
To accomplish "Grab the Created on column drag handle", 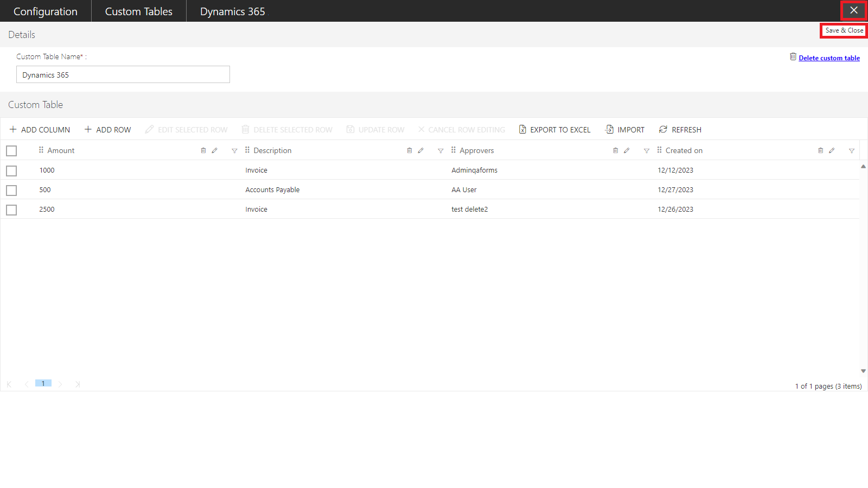I will (660, 150).
